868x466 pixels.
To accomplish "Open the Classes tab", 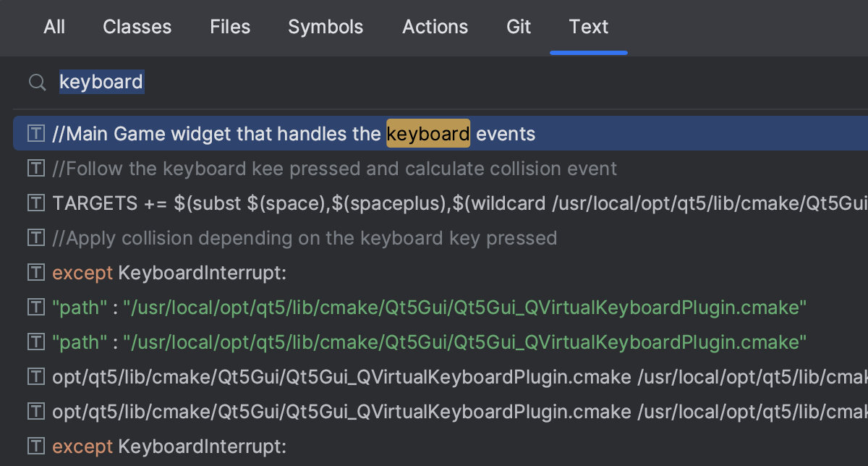I will tap(137, 27).
